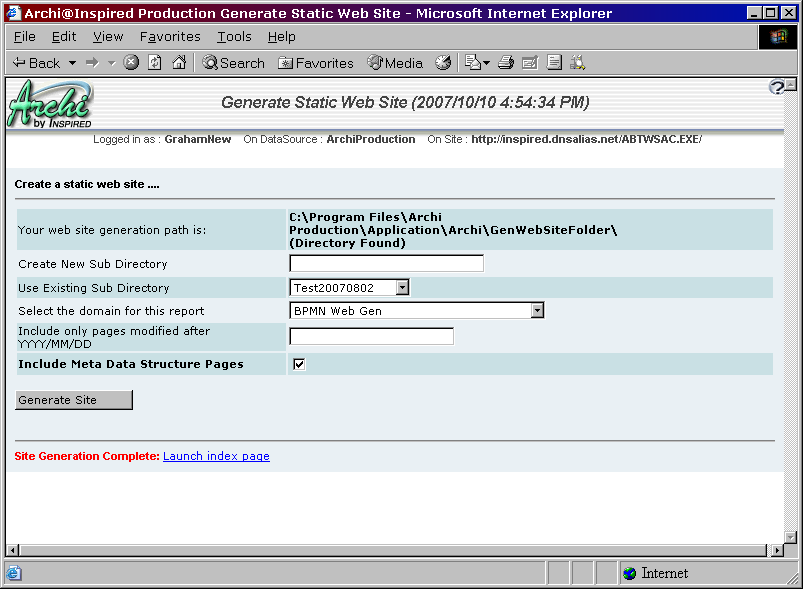Uncheck Include Meta Data Structure Pages
This screenshot has height=589, width=803.
pyautogui.click(x=299, y=364)
